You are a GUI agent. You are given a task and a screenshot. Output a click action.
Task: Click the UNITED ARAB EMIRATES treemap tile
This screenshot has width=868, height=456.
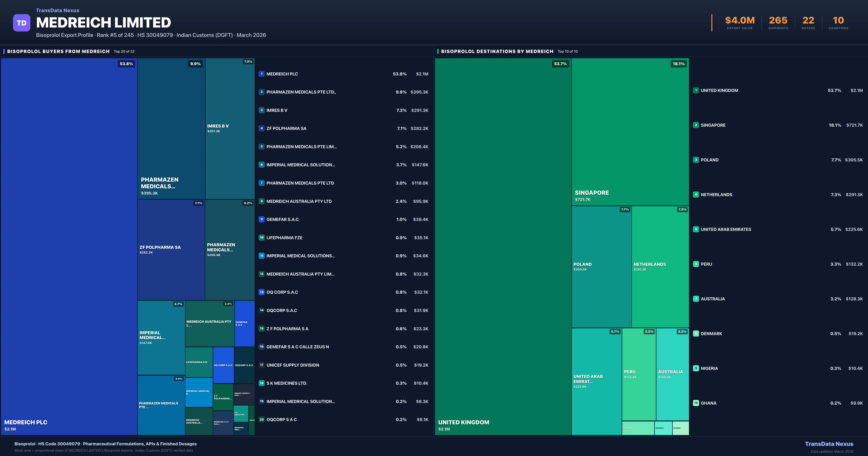(596, 381)
